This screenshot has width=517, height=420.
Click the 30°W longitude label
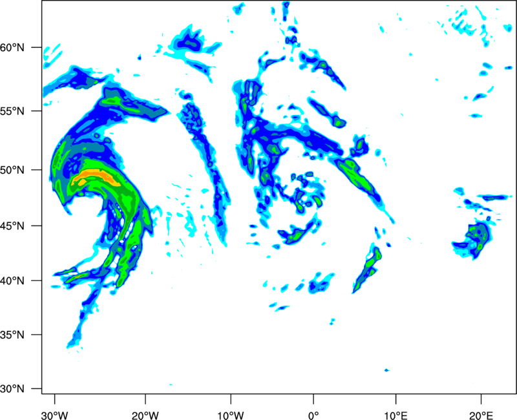tap(54, 415)
